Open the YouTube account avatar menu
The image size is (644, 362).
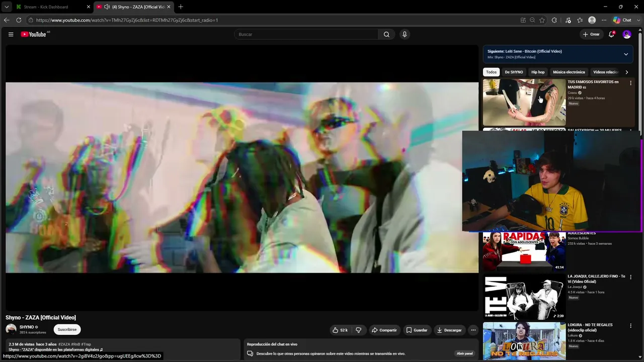(627, 34)
